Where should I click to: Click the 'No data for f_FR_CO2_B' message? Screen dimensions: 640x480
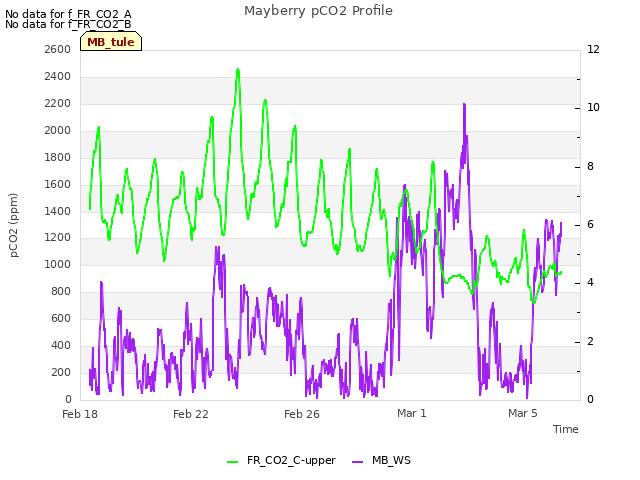[68, 24]
